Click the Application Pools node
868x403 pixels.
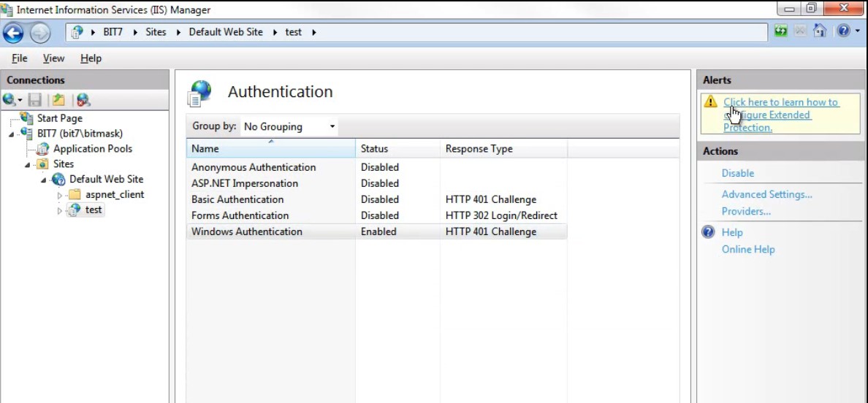(x=92, y=149)
